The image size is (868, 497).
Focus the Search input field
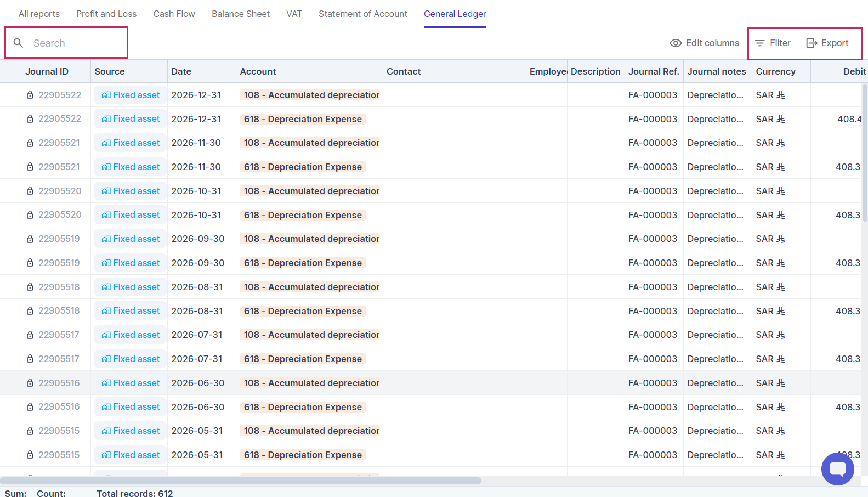77,43
